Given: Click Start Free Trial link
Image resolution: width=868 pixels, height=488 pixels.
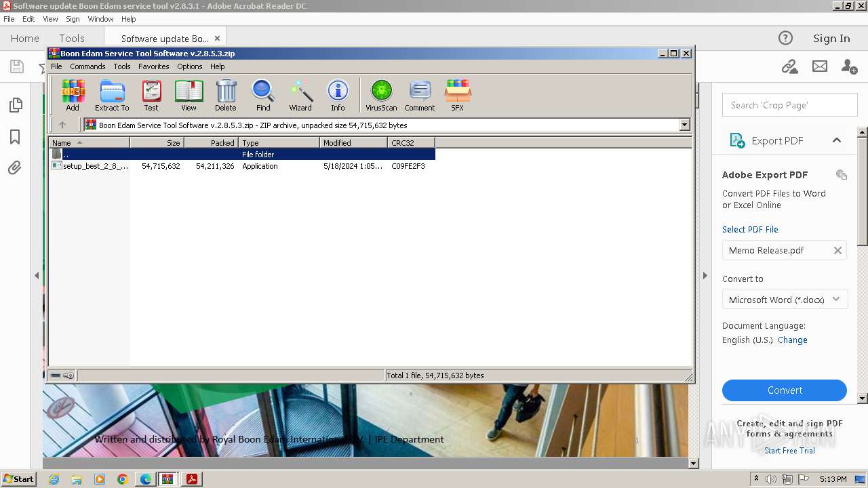Looking at the screenshot, I should coord(789,451).
